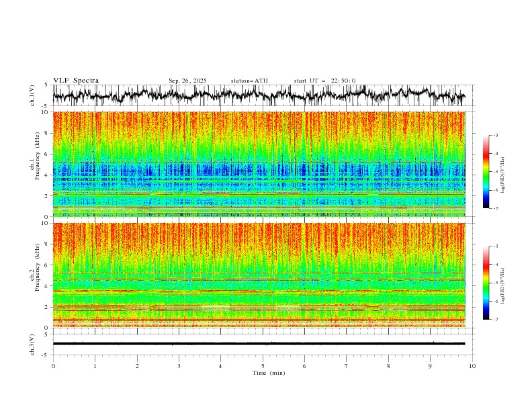Click the upper colorbar "-3" tick label

495,135
